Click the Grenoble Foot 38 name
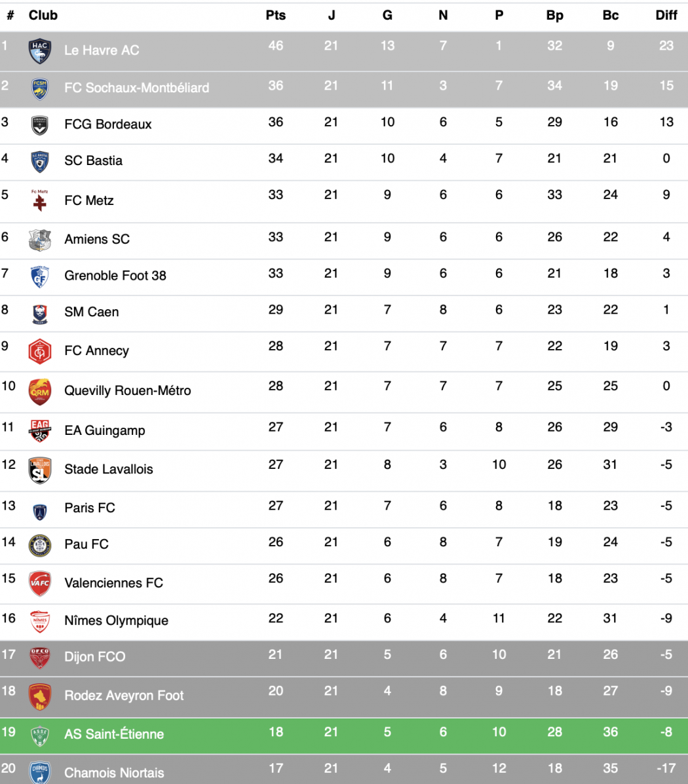This screenshot has width=688, height=784. 115,276
